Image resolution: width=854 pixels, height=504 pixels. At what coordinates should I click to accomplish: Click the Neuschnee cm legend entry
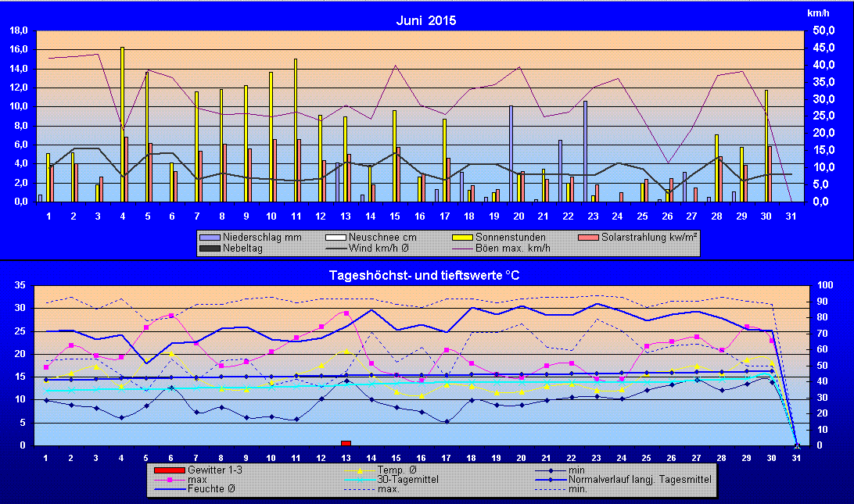pyautogui.click(x=371, y=237)
